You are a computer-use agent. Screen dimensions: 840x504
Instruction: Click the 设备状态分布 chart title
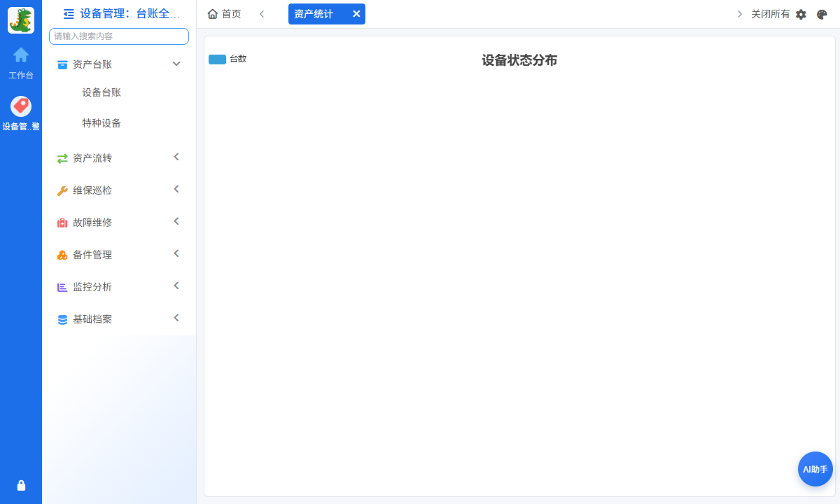519,60
